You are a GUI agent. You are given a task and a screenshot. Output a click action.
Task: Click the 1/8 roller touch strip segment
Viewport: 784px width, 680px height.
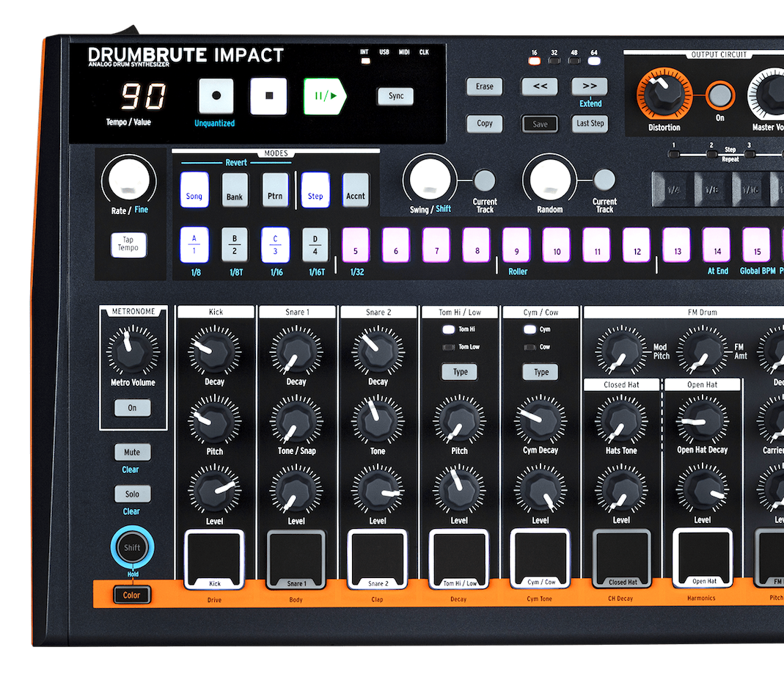click(713, 189)
